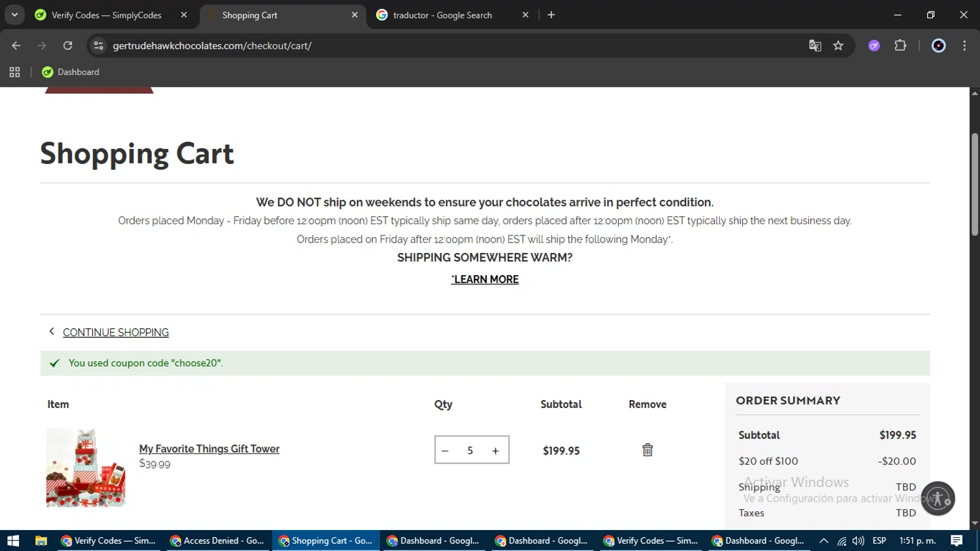Switch to Access Denied taskbar window
Viewport: 980px width, 551px height.
click(x=217, y=541)
